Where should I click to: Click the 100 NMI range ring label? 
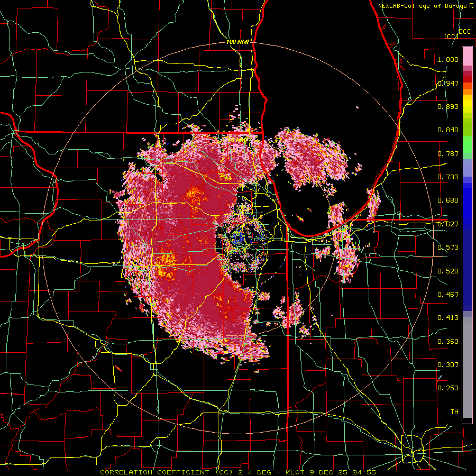pyautogui.click(x=237, y=42)
